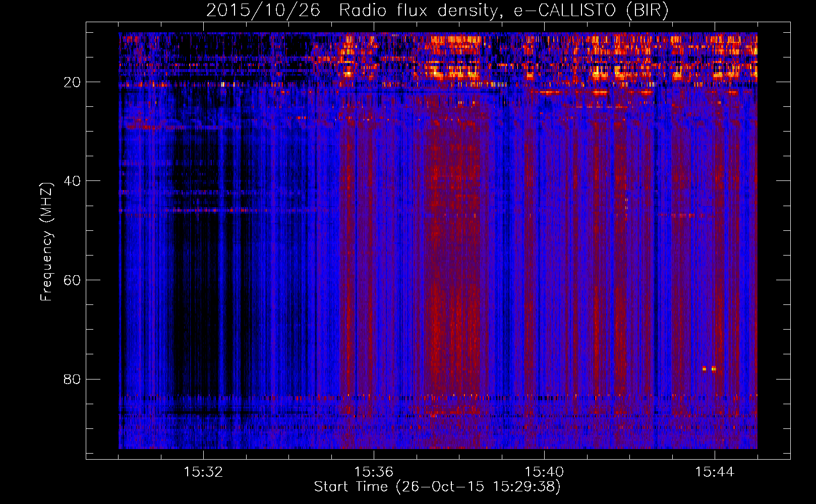Select the 80 MHz tick label
The width and height of the screenshot is (816, 504).
tap(72, 379)
